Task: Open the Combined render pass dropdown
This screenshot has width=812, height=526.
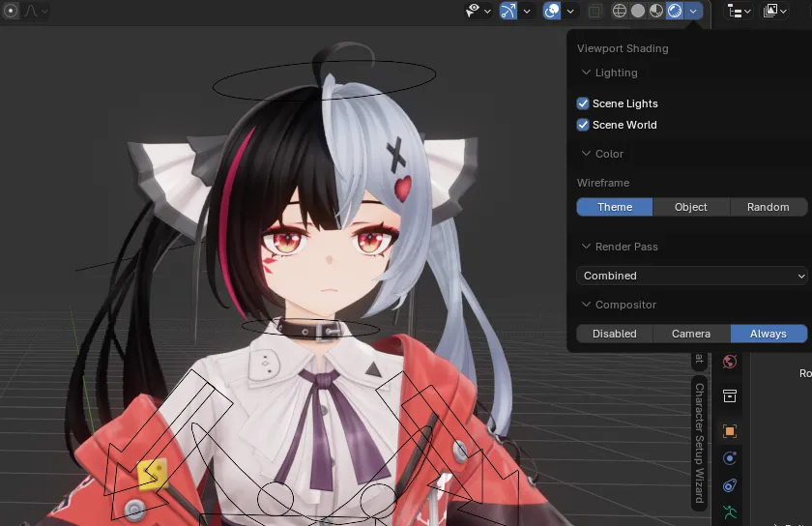Action: pos(692,276)
